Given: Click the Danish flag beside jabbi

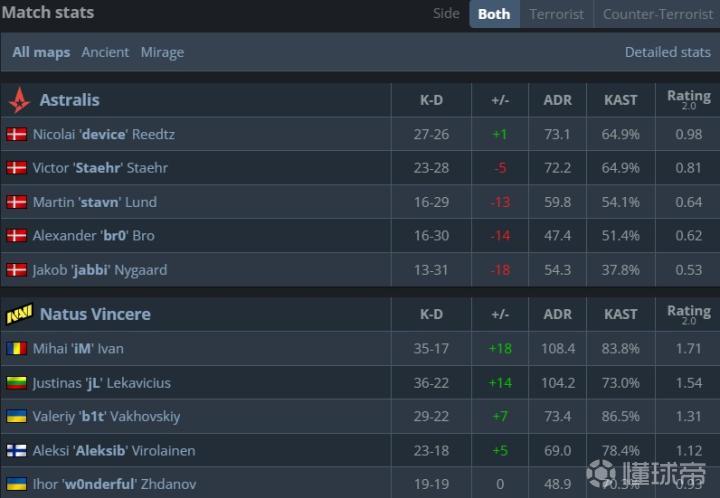Looking at the screenshot, I should click(x=16, y=270).
